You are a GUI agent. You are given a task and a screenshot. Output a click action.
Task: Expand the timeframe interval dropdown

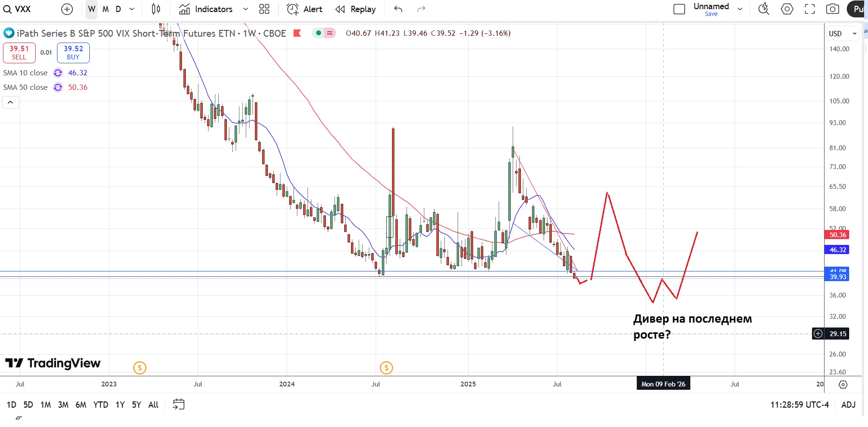point(132,9)
